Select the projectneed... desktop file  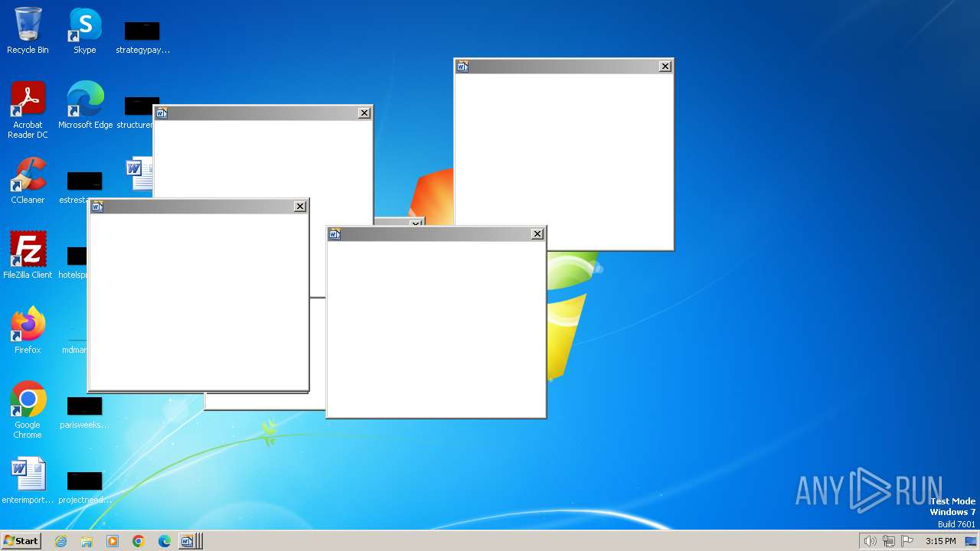(x=84, y=487)
